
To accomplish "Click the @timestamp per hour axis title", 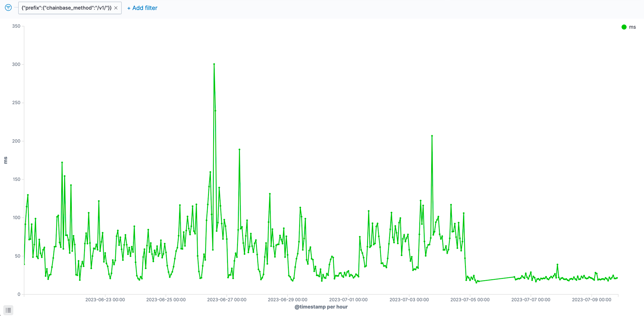I will pos(321,307).
